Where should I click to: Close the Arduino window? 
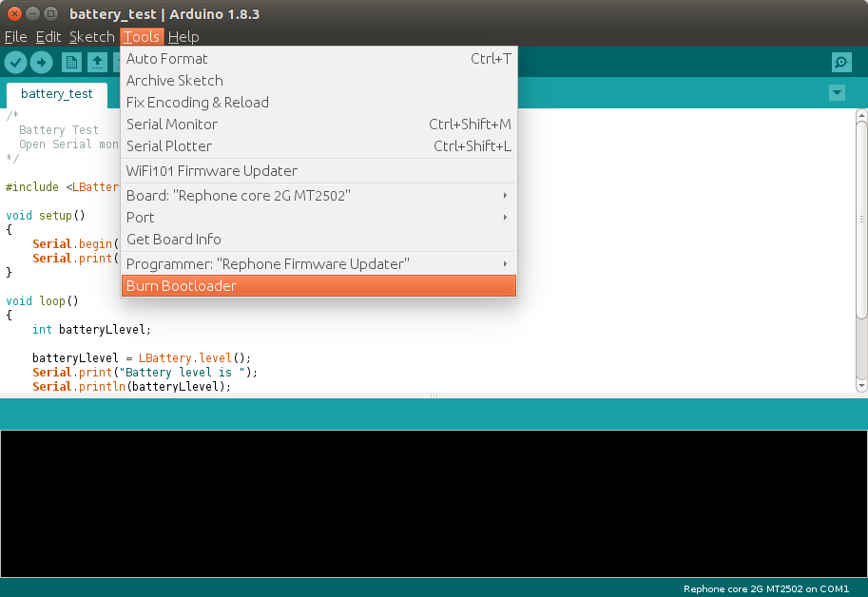pyautogui.click(x=15, y=14)
